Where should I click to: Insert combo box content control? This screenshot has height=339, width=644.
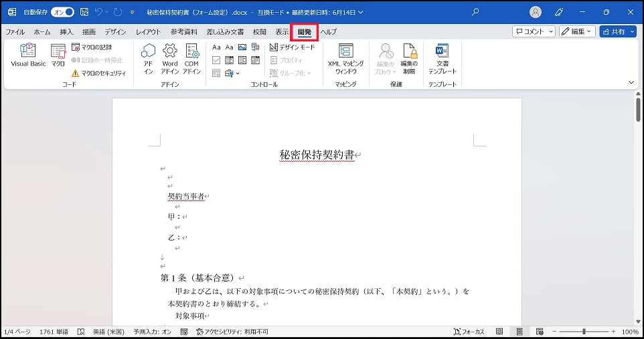click(229, 60)
